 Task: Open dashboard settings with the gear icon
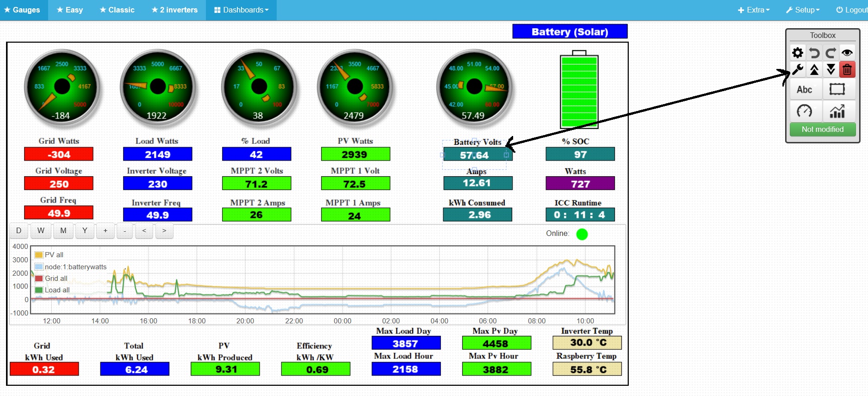798,53
